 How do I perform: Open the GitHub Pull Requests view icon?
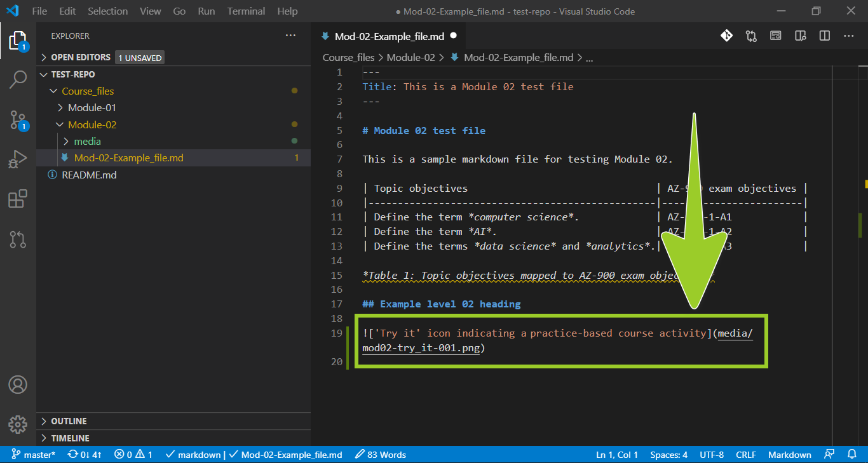pos(18,239)
